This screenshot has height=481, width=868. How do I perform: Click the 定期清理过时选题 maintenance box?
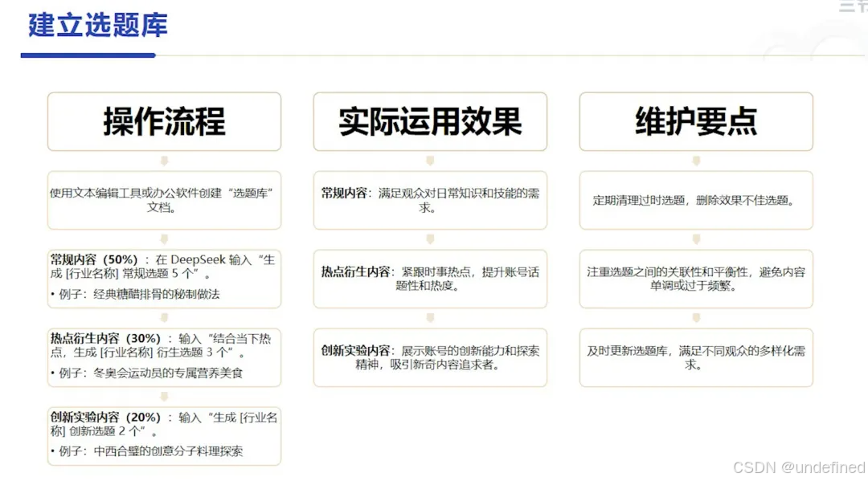tap(696, 199)
